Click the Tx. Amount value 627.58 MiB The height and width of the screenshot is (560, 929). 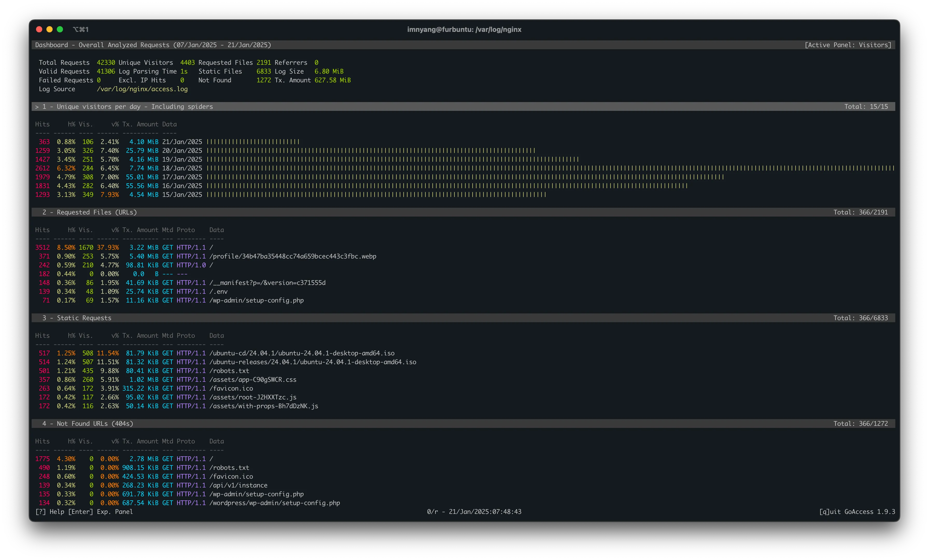click(333, 80)
